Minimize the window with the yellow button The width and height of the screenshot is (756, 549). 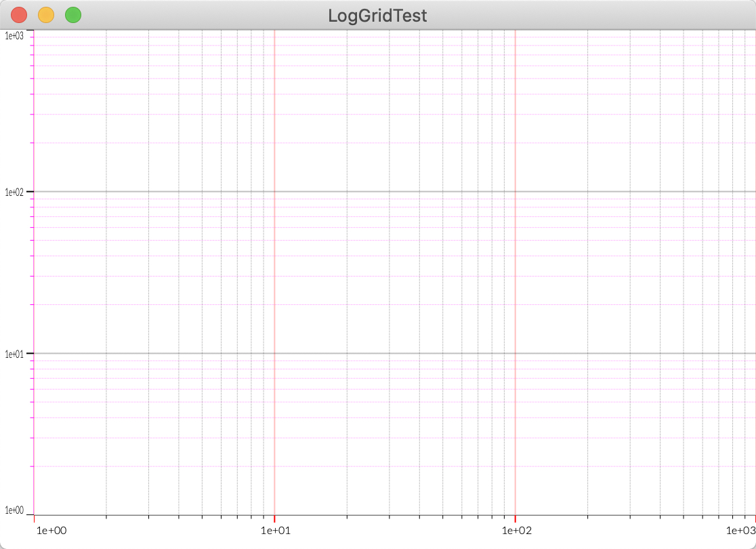click(x=46, y=15)
